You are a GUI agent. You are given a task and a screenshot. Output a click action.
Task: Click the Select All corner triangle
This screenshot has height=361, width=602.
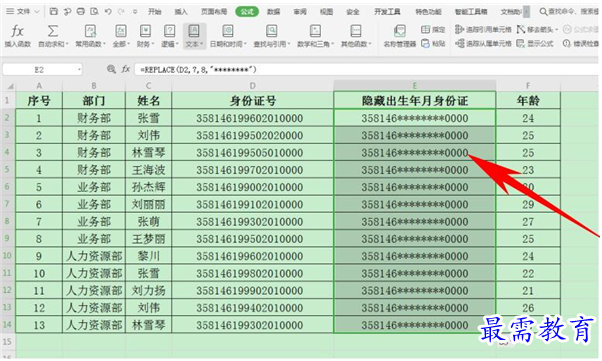tap(9, 86)
